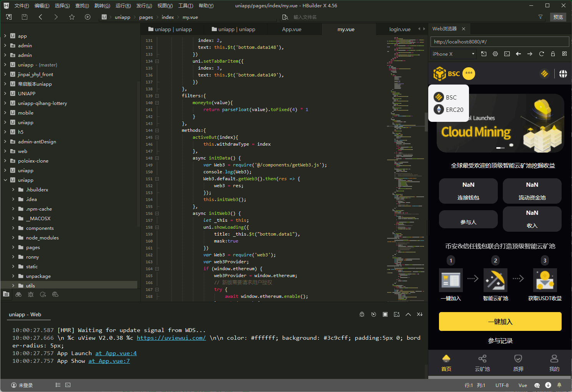Toggle the 预览 preview button
Image resolution: width=572 pixels, height=392 pixels.
click(x=558, y=17)
